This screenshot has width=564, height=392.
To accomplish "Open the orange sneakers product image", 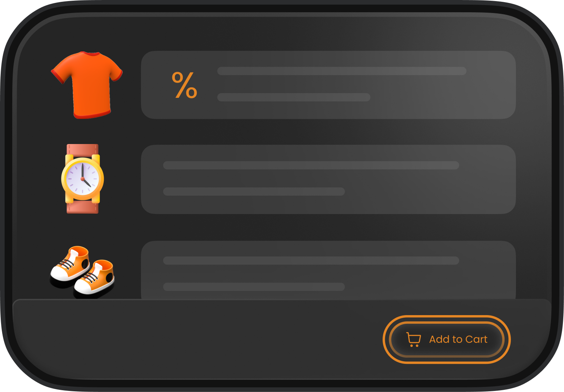I will pyautogui.click(x=82, y=272).
